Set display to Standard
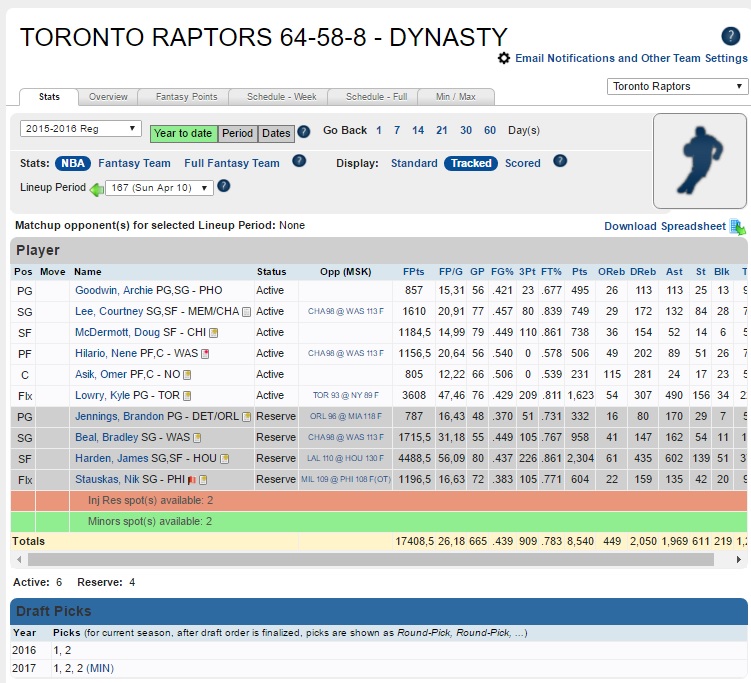This screenshot has width=751, height=683. 414,163
